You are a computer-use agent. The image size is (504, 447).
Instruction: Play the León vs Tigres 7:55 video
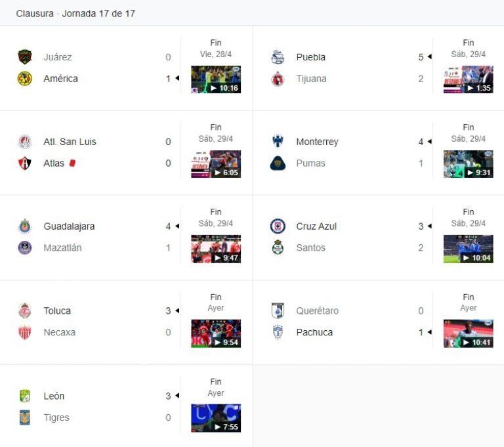point(216,418)
